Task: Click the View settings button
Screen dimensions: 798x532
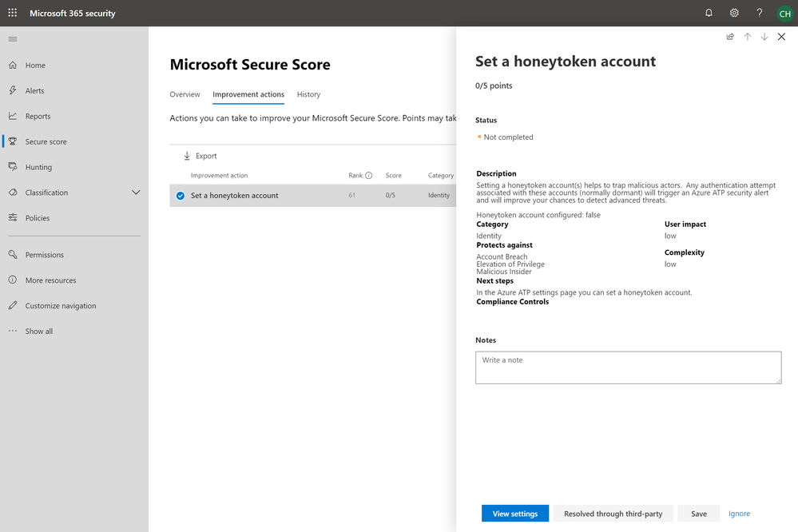Action: pos(514,514)
